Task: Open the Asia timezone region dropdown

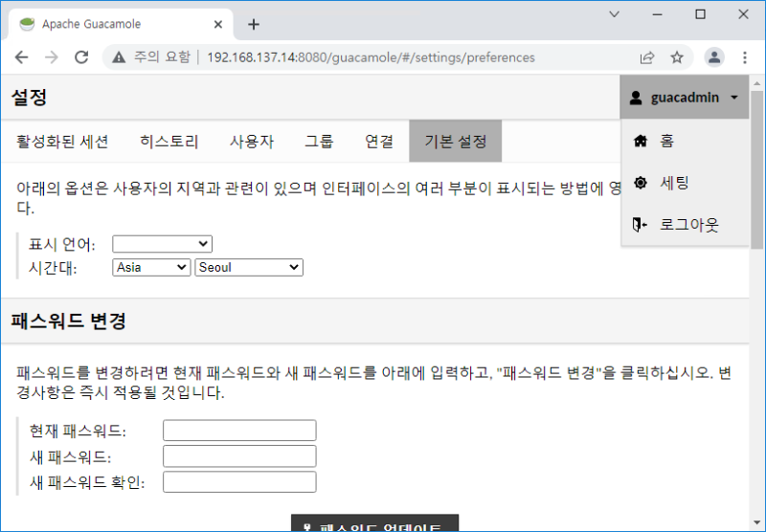Action: click(x=151, y=268)
